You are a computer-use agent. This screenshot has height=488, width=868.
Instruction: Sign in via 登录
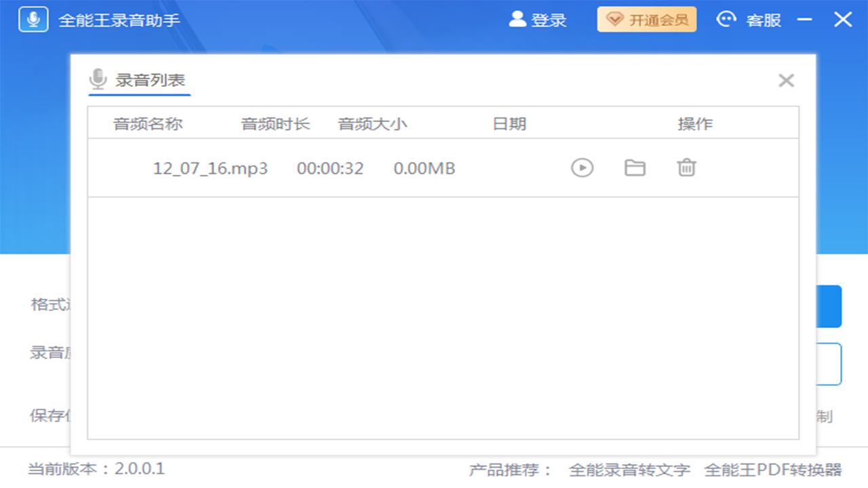pos(548,20)
